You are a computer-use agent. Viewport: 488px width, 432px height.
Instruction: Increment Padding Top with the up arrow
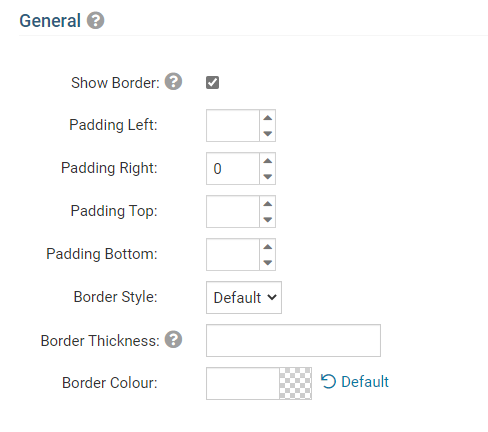(x=267, y=204)
